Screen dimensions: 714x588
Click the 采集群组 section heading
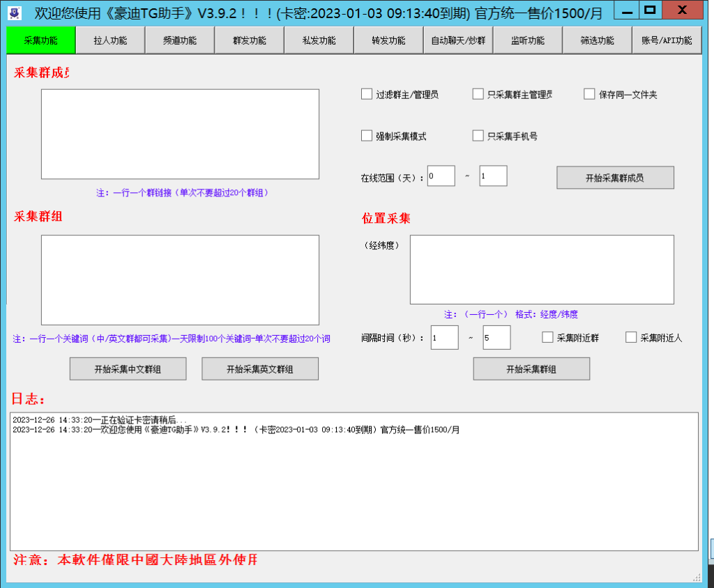click(38, 216)
